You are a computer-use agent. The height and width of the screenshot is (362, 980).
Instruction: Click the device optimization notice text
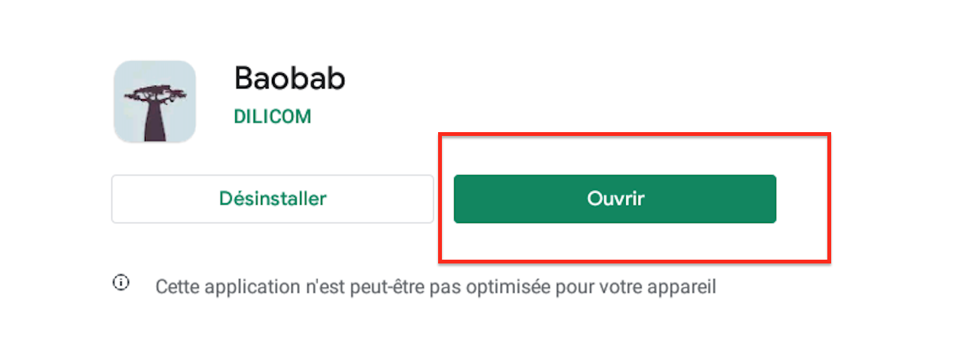[x=435, y=288]
